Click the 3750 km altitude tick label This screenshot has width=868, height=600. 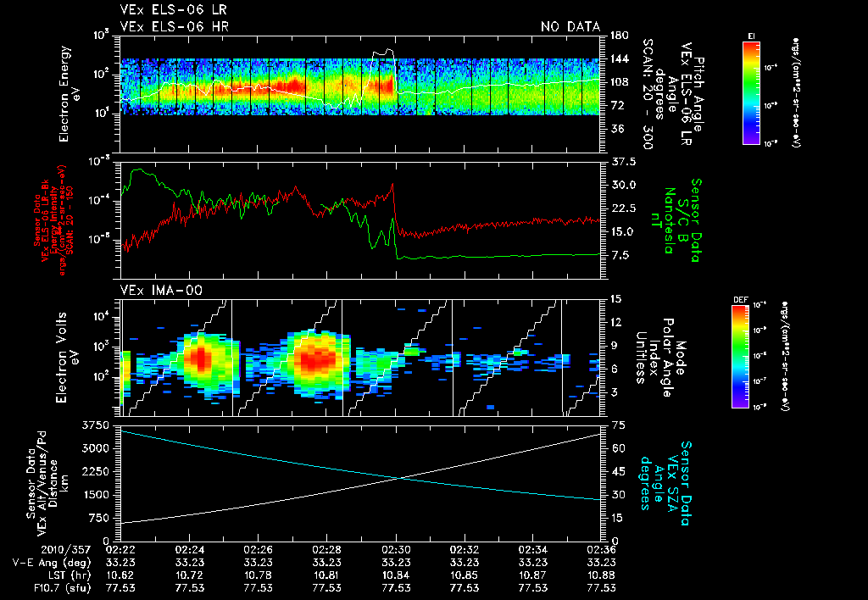[x=95, y=425]
